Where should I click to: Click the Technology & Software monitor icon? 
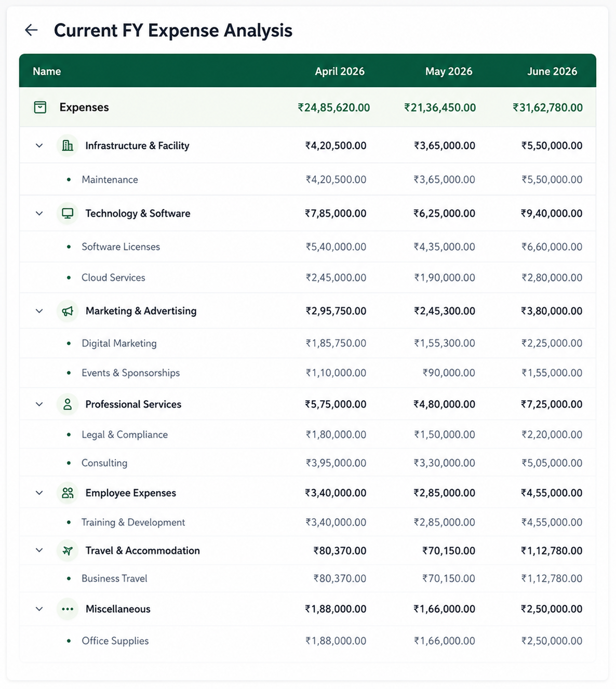(68, 213)
